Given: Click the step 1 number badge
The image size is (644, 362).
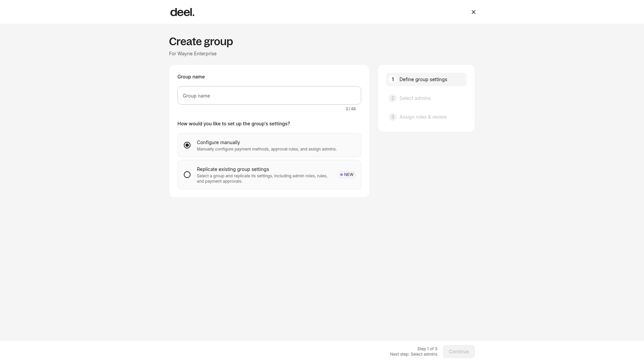Looking at the screenshot, I should (x=392, y=79).
